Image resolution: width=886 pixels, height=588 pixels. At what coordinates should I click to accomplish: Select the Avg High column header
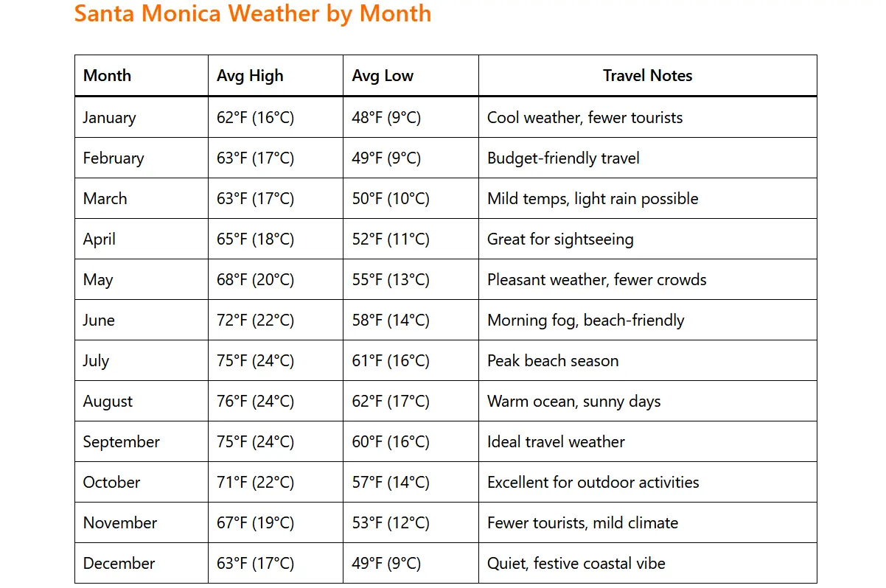(250, 75)
